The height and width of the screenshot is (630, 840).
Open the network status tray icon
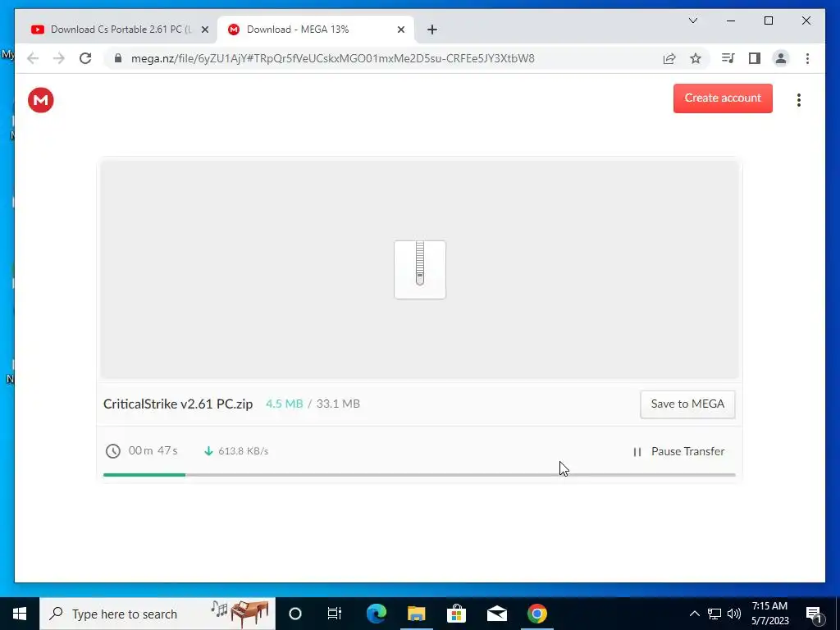714,614
